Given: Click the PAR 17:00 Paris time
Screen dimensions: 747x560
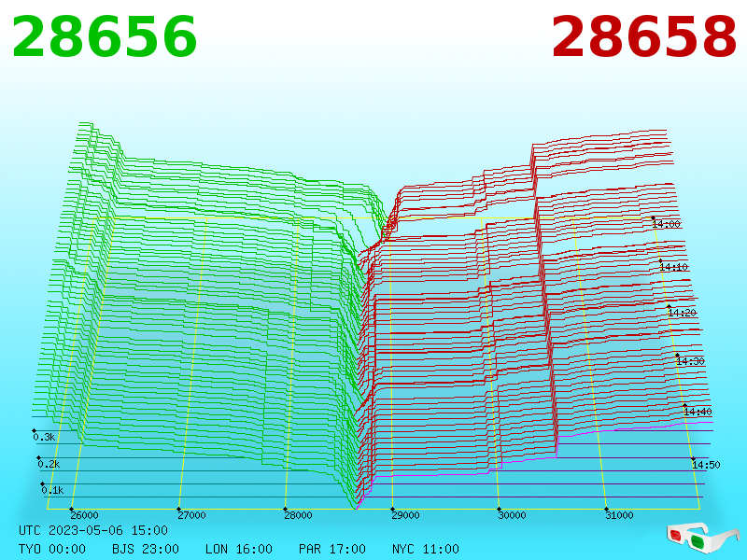Looking at the screenshot, I should [x=332, y=549].
